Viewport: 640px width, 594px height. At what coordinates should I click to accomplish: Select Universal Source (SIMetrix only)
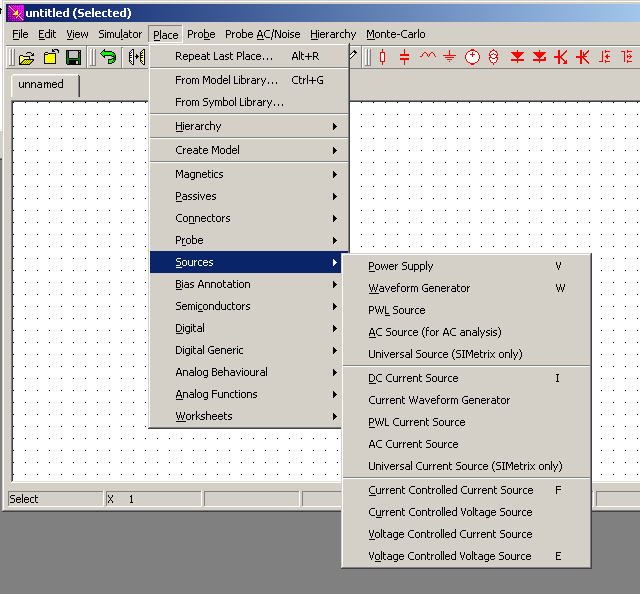(466, 354)
